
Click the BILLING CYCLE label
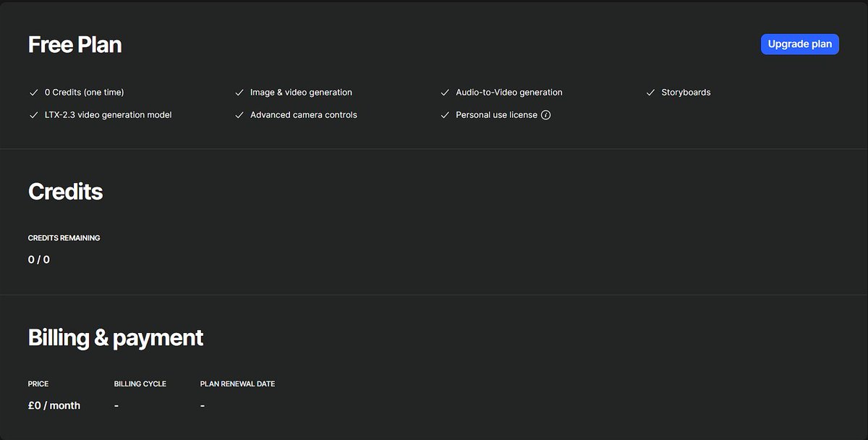[140, 384]
